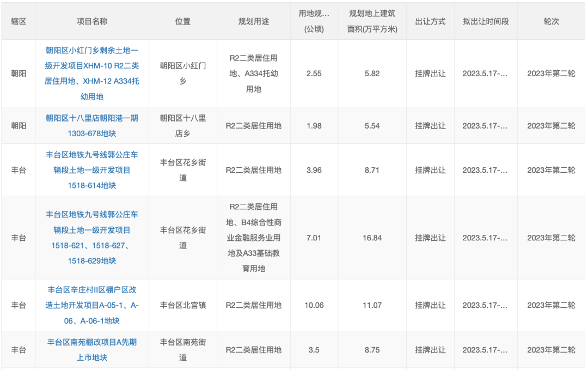Image resolution: width=588 pixels, height=370 pixels.
Task: Open the 1518-621、1518-627、1518-629地块 project link
Action: (x=91, y=238)
